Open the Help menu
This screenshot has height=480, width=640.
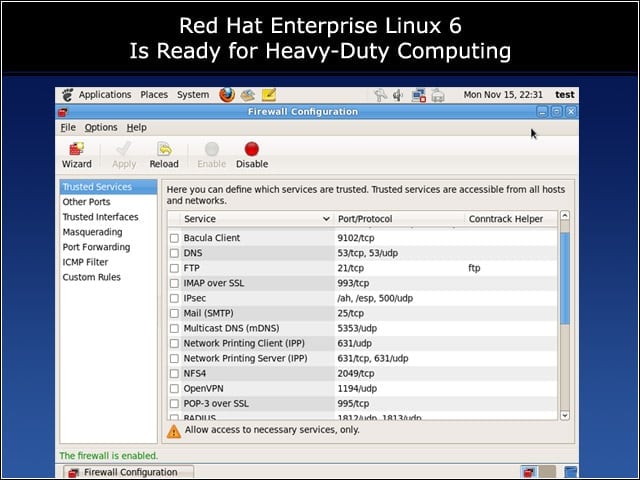(x=136, y=128)
